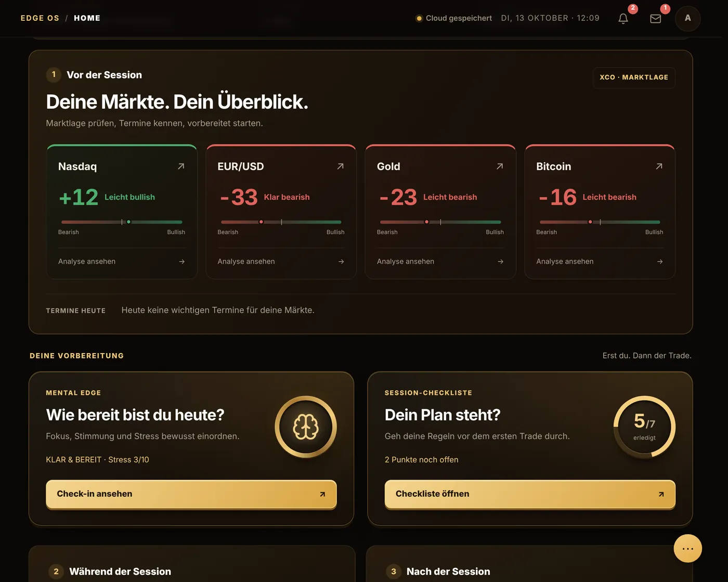Click the arrow in Check-in ansehen button
Image resolution: width=728 pixels, height=582 pixels.
click(322, 494)
